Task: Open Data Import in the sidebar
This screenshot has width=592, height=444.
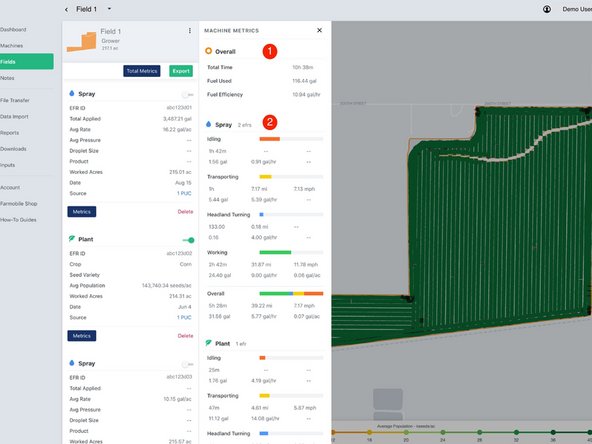Action: [x=14, y=117]
